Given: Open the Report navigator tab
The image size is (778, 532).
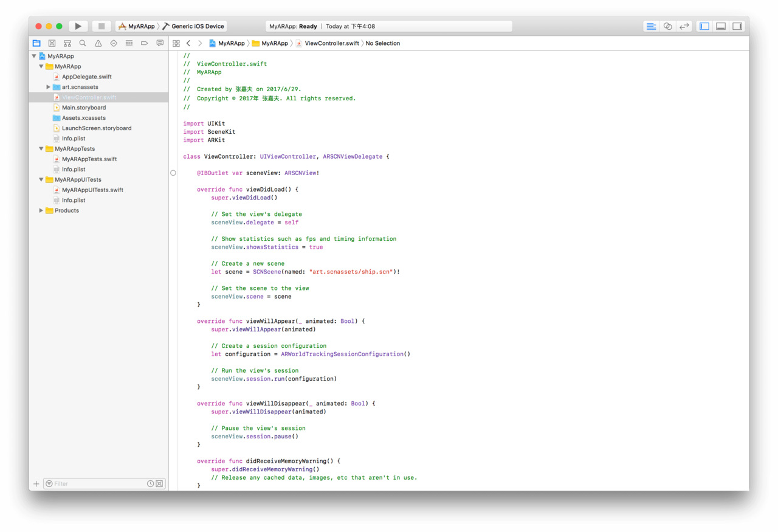Looking at the screenshot, I should tap(160, 43).
